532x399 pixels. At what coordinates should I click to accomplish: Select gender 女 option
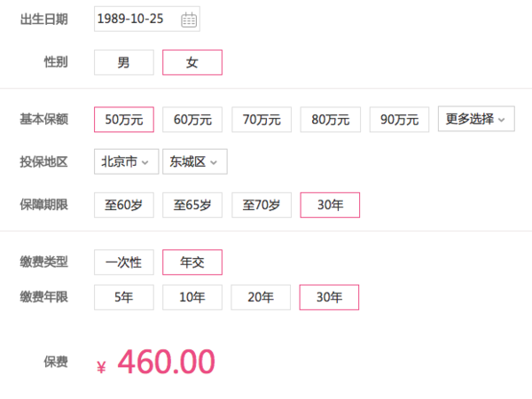tap(192, 62)
